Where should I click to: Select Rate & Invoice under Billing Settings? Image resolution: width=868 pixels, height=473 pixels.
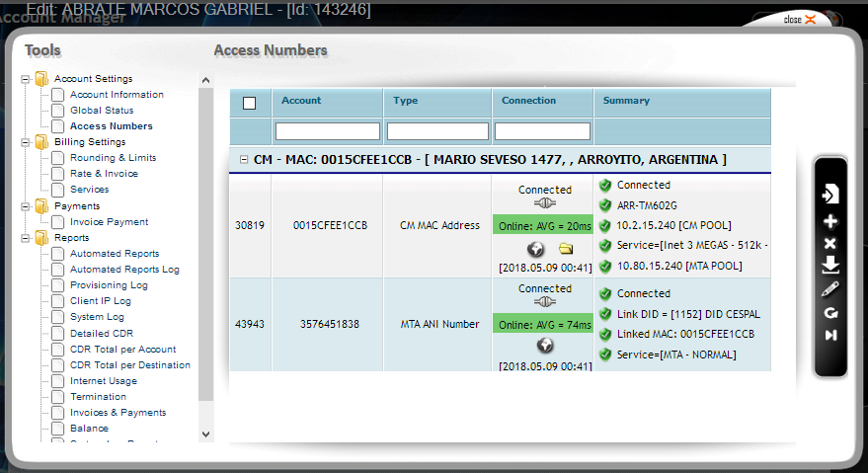[104, 174]
